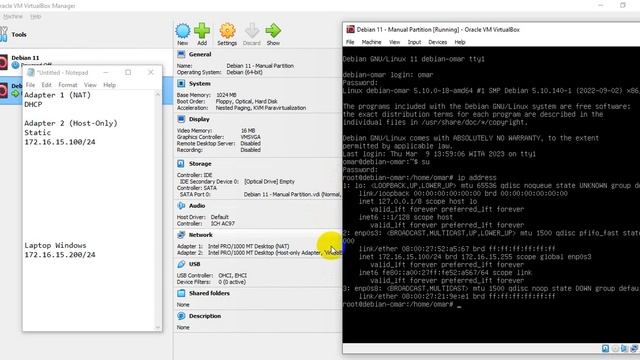The width and height of the screenshot is (640, 360).
Task: Click the General section icon
Action: 181,54
